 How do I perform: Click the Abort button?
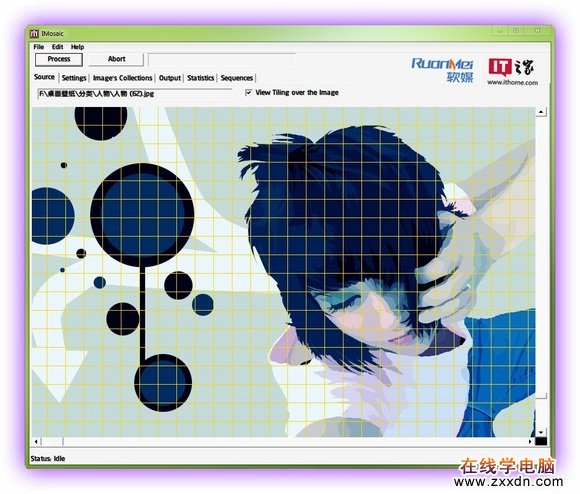tap(116, 59)
